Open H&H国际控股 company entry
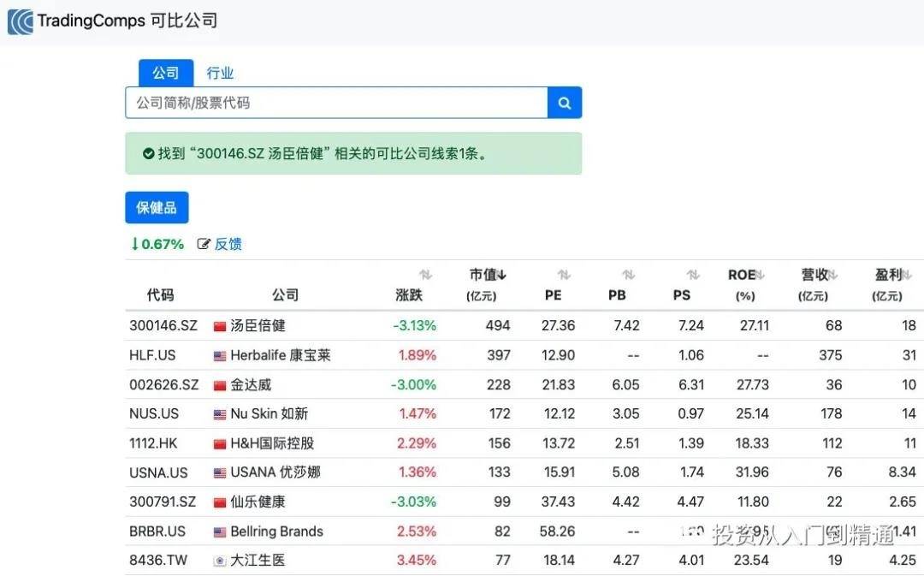 pos(272,443)
